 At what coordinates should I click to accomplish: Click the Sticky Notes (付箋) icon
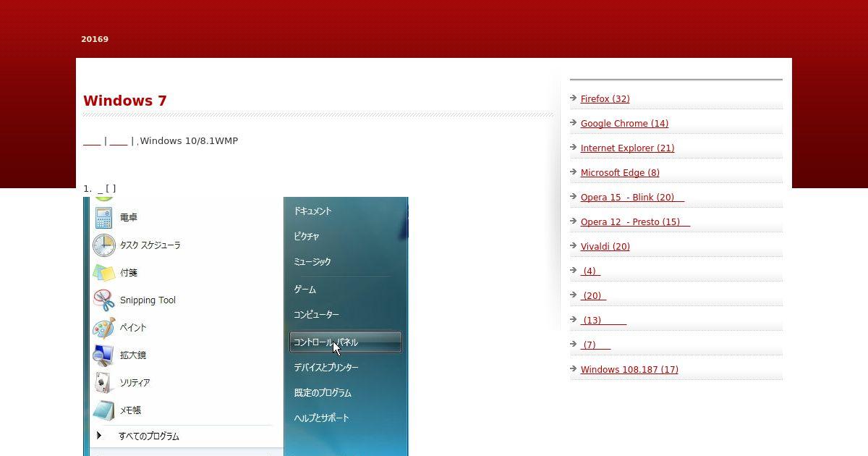[104, 273]
